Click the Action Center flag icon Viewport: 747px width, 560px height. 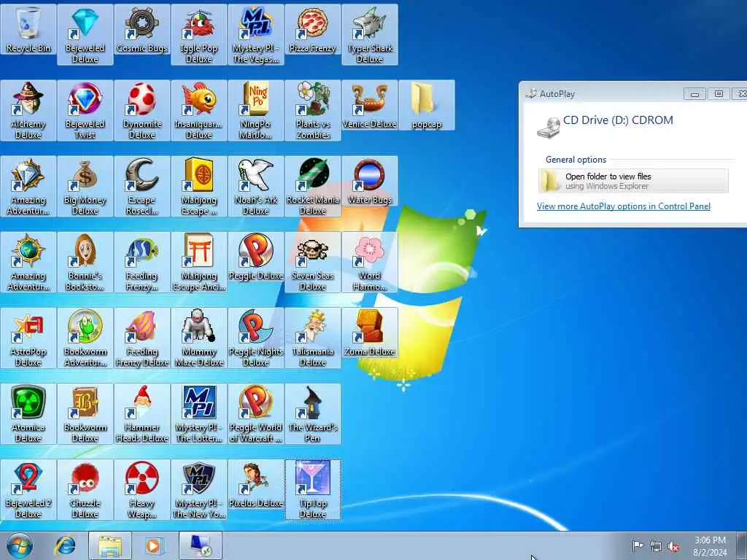[x=638, y=545]
